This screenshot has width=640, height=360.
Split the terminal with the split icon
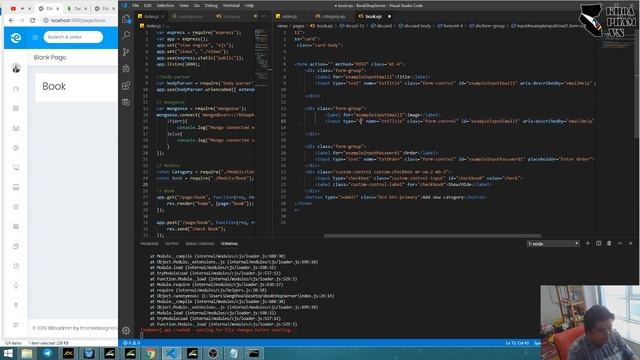[598, 243]
